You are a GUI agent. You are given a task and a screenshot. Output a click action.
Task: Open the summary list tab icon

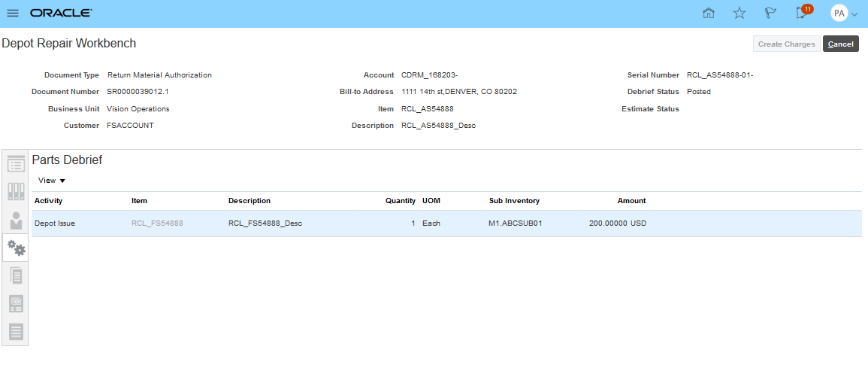click(x=16, y=163)
